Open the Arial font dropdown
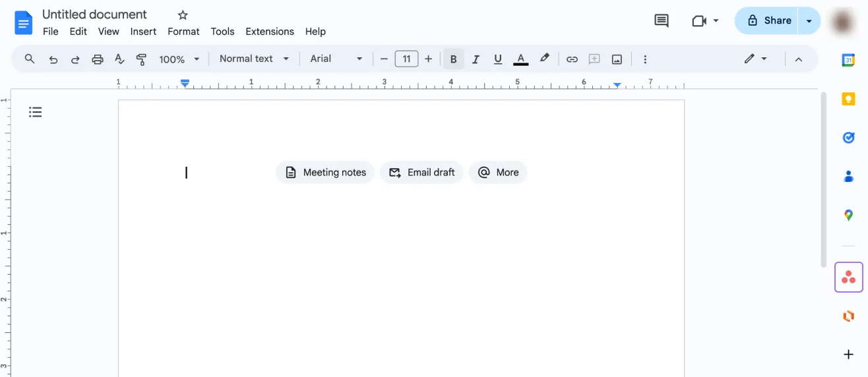The width and height of the screenshot is (868, 377). [336, 59]
